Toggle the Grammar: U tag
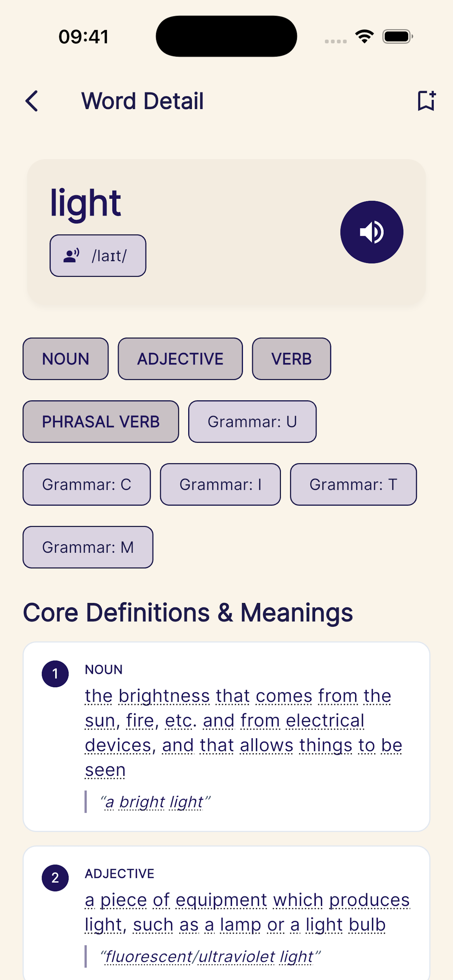 coord(252,421)
